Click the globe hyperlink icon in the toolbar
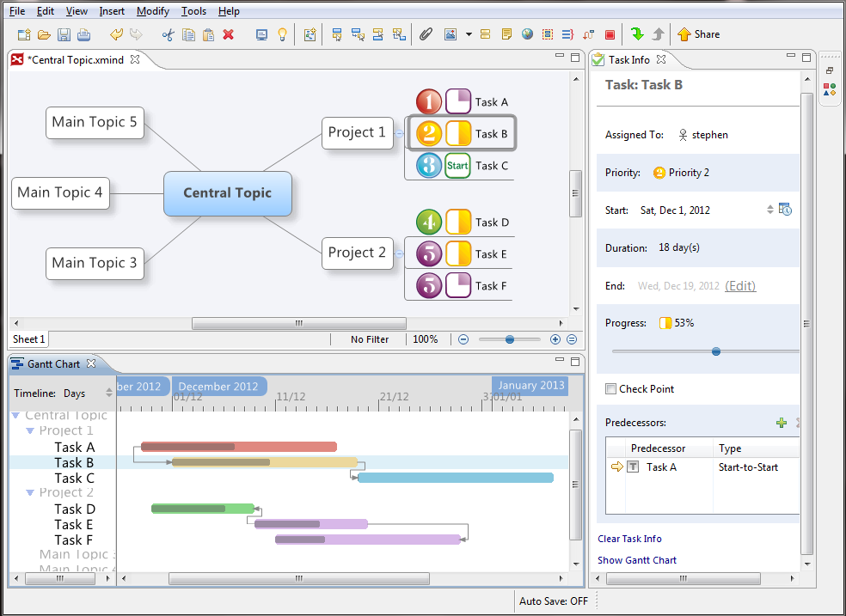The height and width of the screenshot is (616, 846). click(x=527, y=34)
